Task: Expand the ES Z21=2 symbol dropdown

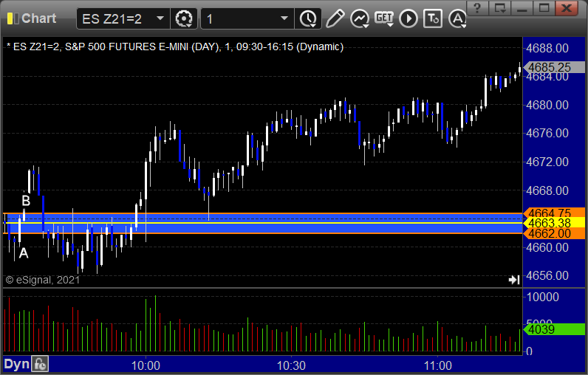Action: point(160,18)
